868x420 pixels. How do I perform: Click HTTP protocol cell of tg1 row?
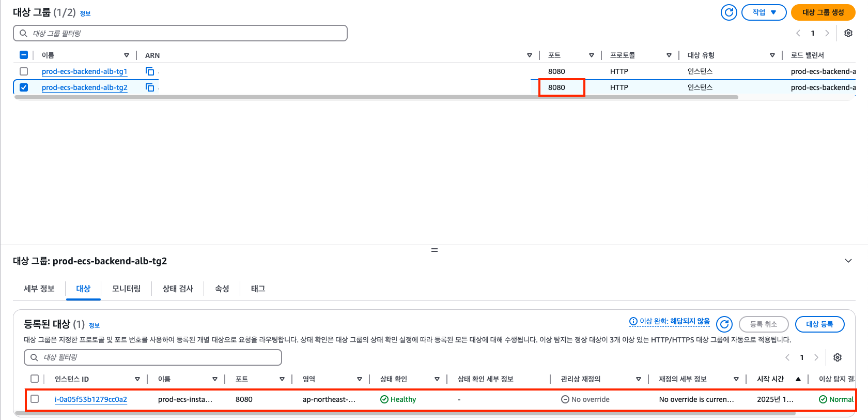619,71
